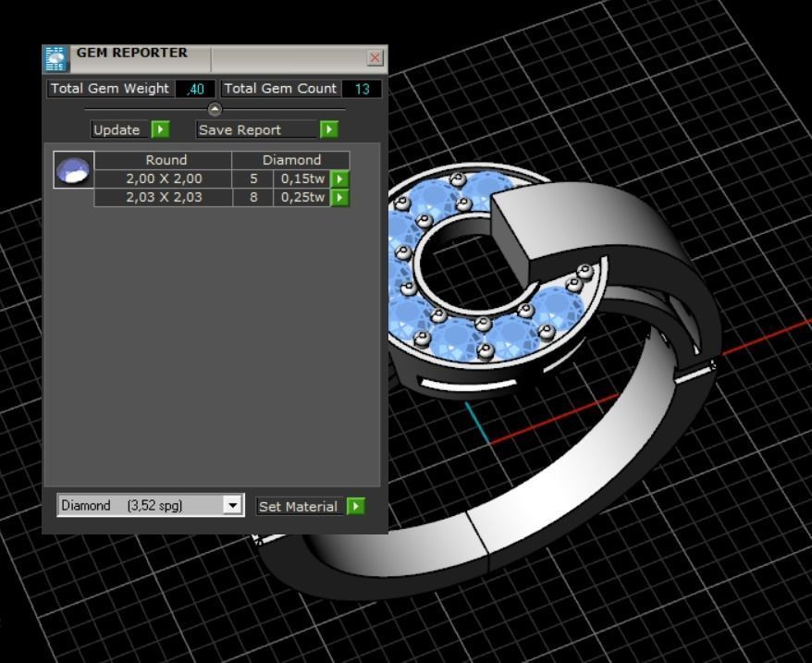Screen dimensions: 812x663
Task: Click the Round column header
Action: (x=164, y=160)
